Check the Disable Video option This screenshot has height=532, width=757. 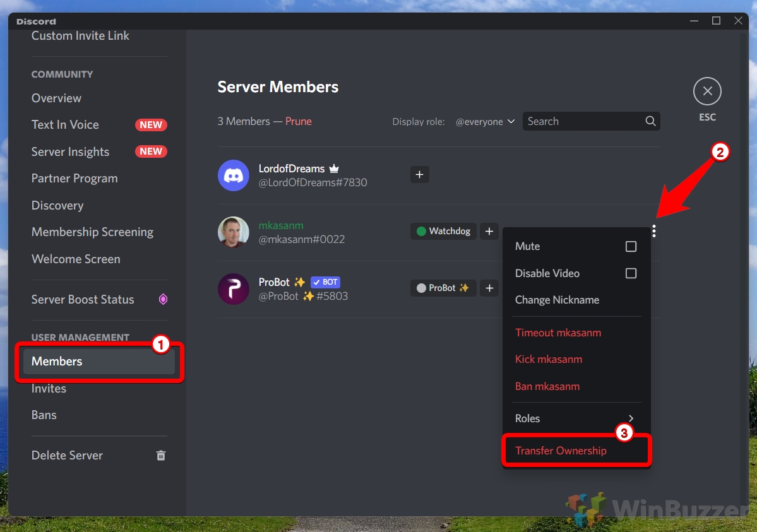[630, 273]
